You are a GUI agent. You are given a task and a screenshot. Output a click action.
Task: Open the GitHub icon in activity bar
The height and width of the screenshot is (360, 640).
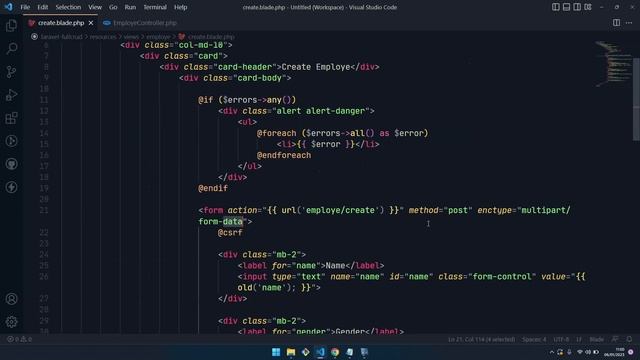(11, 164)
